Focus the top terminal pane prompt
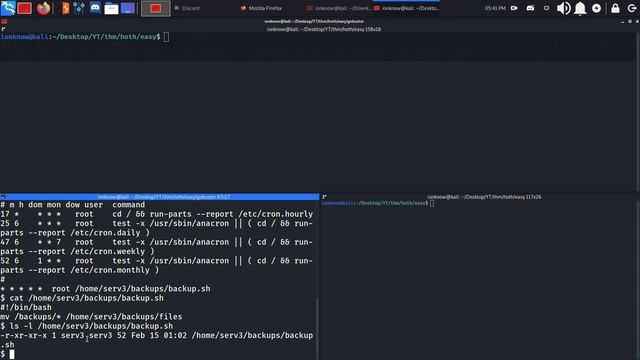 (x=166, y=37)
